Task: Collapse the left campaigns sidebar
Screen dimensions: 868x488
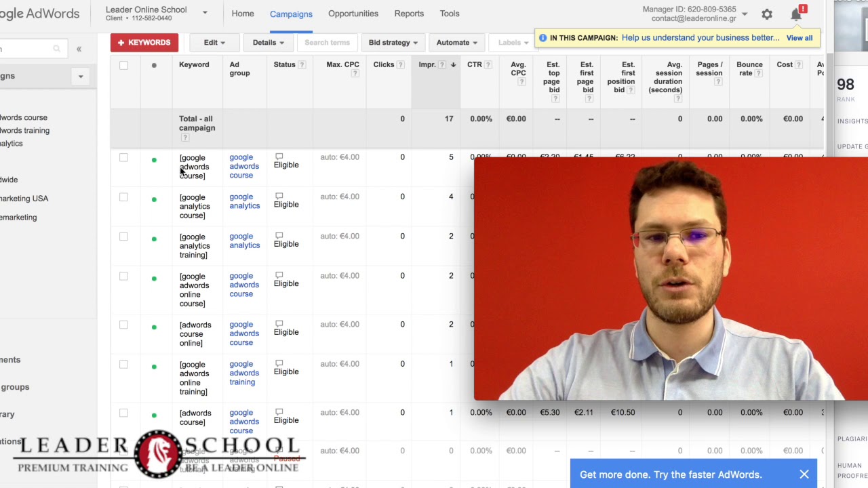Action: click(79, 49)
